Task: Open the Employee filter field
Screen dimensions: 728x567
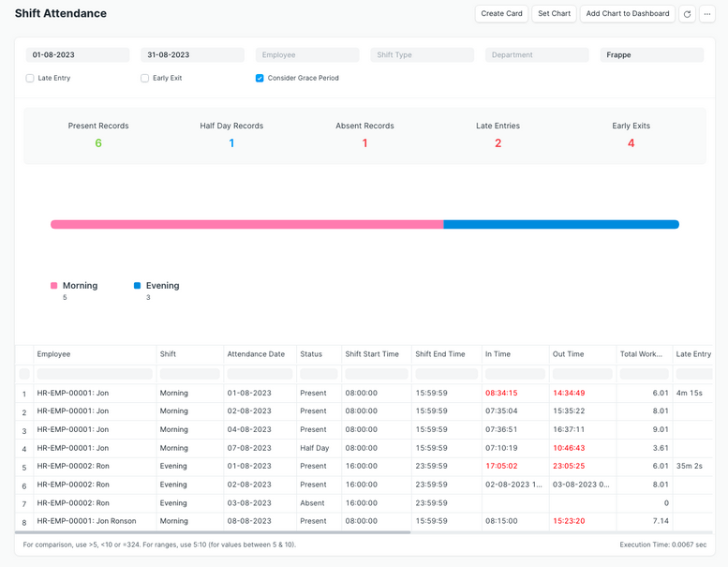Action: [306, 55]
